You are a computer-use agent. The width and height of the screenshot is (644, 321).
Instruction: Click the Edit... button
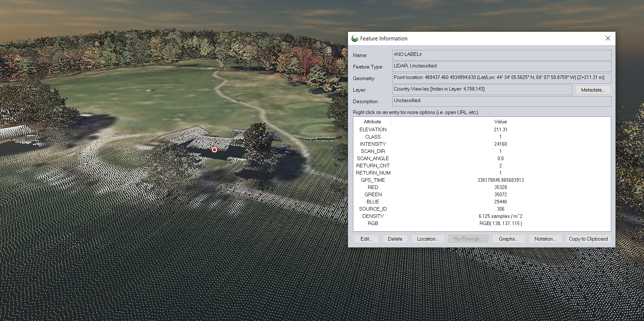click(x=366, y=239)
